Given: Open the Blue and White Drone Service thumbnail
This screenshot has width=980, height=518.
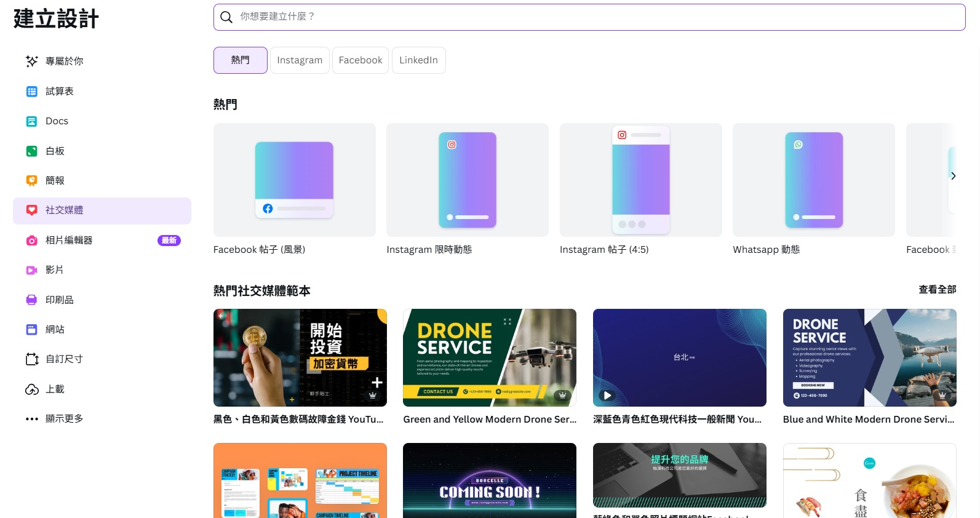Looking at the screenshot, I should click(870, 357).
